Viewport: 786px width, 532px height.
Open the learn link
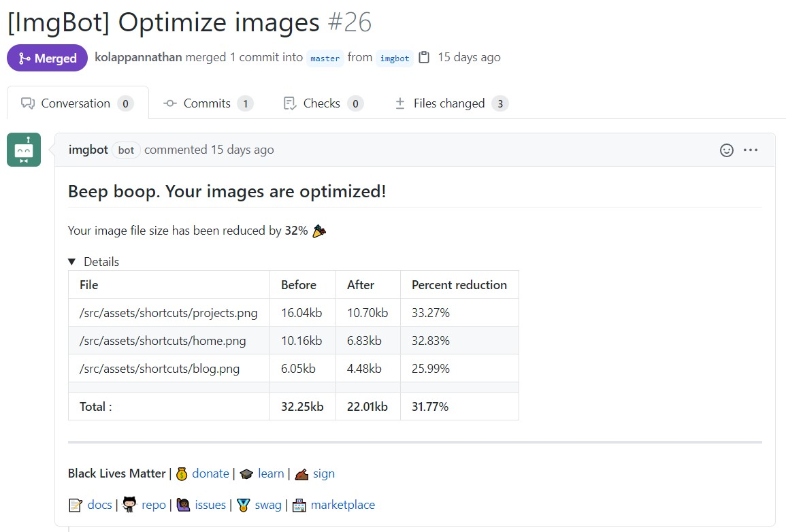coord(271,473)
